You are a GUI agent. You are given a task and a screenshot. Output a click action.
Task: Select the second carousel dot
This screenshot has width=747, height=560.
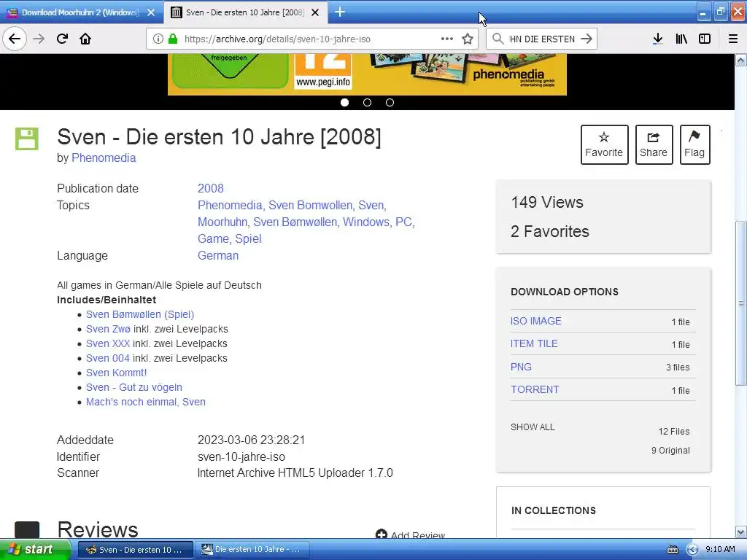pos(367,102)
